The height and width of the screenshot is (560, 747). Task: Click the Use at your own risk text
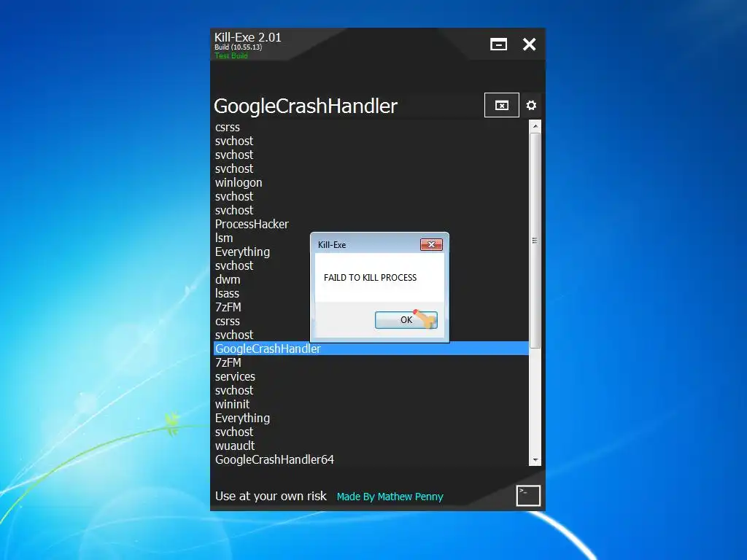271,496
